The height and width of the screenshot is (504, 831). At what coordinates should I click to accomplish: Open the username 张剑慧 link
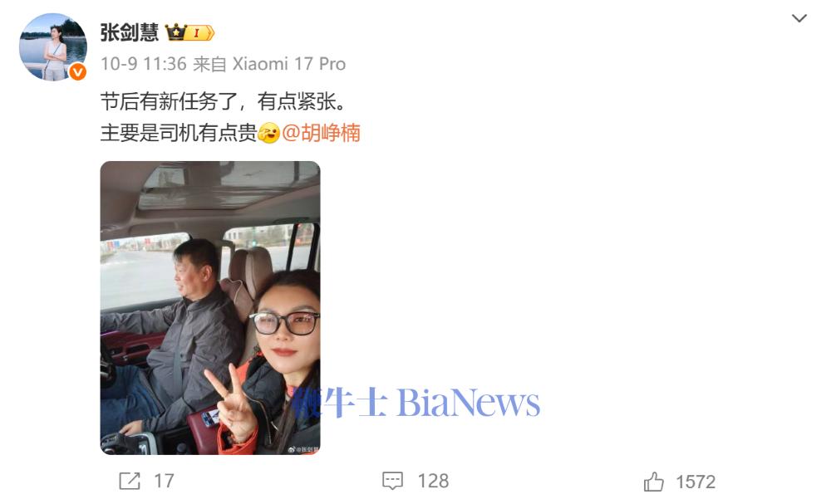(x=130, y=33)
